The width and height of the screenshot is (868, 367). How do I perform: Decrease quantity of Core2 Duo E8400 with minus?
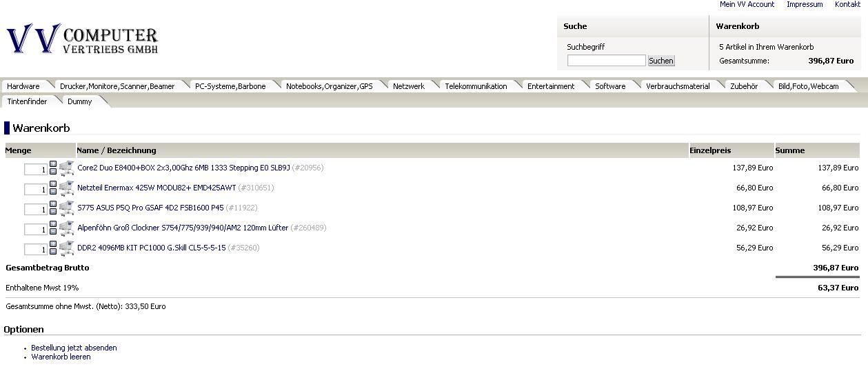53,172
